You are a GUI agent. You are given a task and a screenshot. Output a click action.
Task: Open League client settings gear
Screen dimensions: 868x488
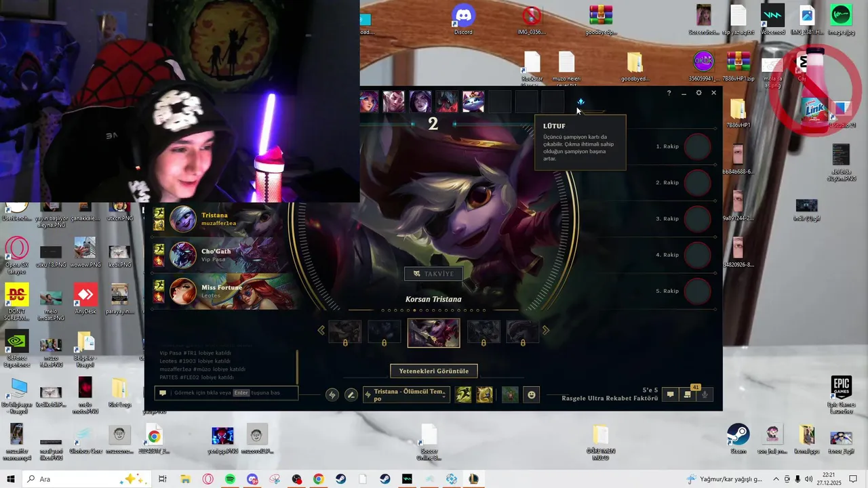[698, 93]
